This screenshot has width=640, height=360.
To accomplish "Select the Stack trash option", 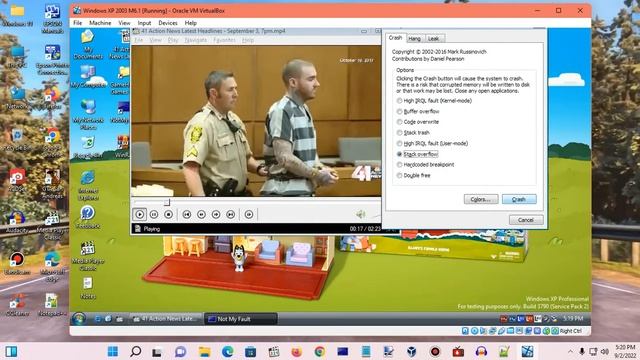I will [413, 133].
